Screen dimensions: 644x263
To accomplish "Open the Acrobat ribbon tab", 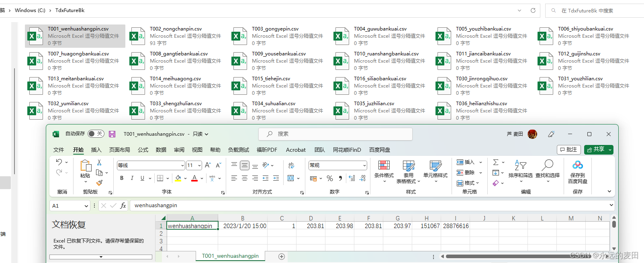I will 296,150.
